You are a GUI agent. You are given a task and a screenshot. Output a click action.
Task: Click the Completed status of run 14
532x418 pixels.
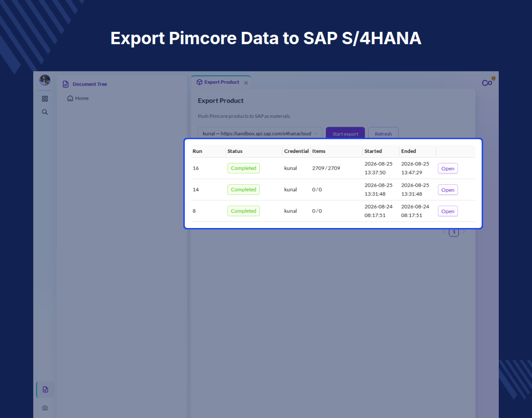244,190
